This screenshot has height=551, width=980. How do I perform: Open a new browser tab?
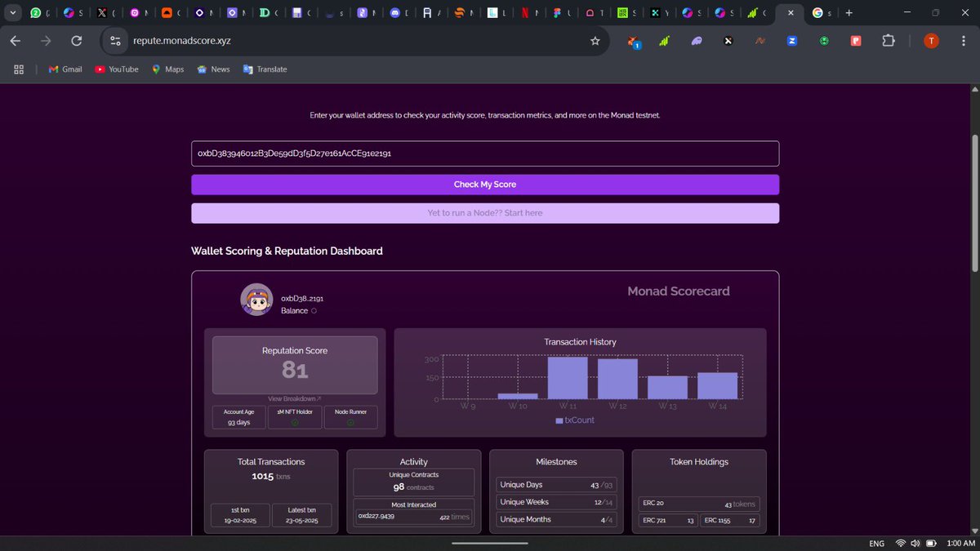click(849, 13)
